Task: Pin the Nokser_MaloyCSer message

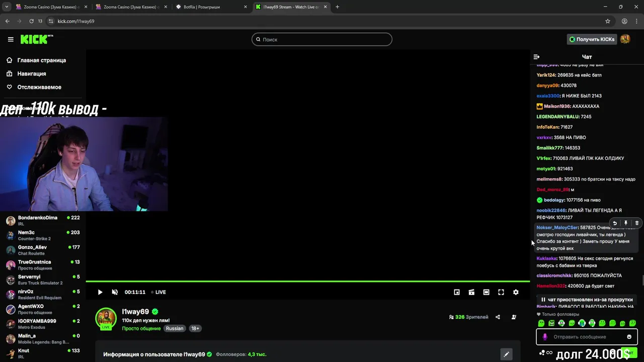Action: (x=626, y=223)
